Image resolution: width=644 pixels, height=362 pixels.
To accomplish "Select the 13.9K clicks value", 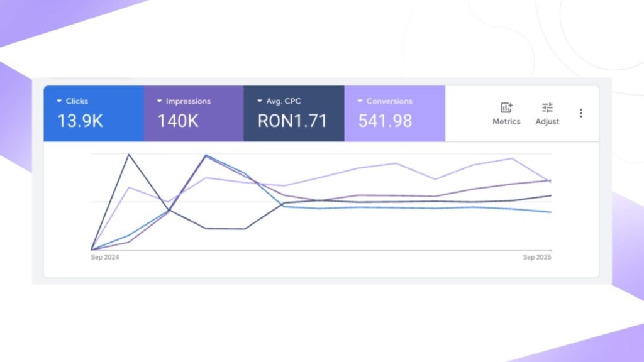I will [x=80, y=121].
